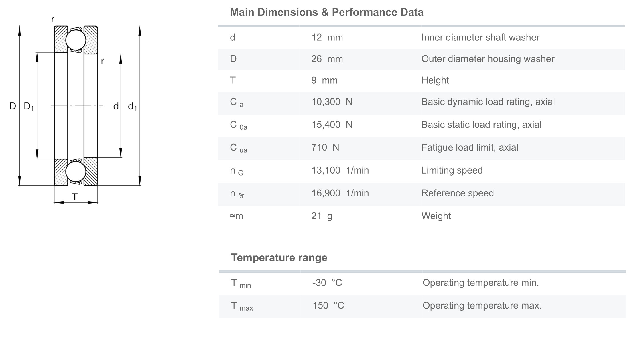Click the Basic static load rating text

point(481,125)
